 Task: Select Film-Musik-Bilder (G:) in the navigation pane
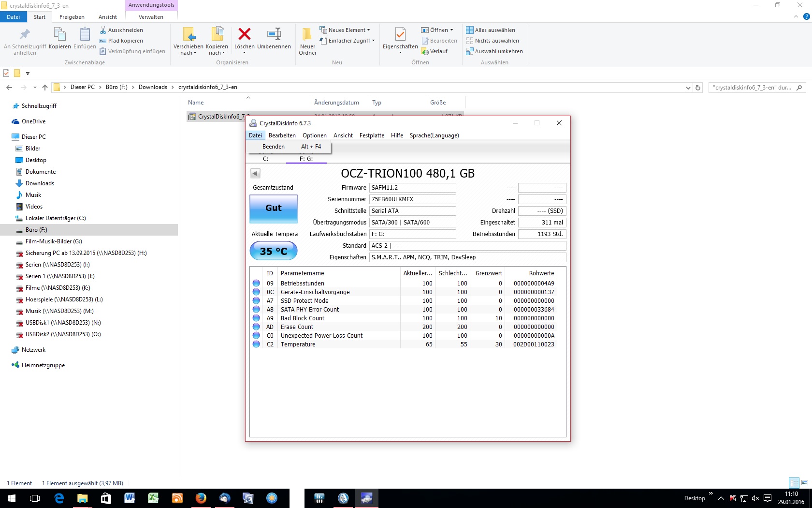(54, 241)
